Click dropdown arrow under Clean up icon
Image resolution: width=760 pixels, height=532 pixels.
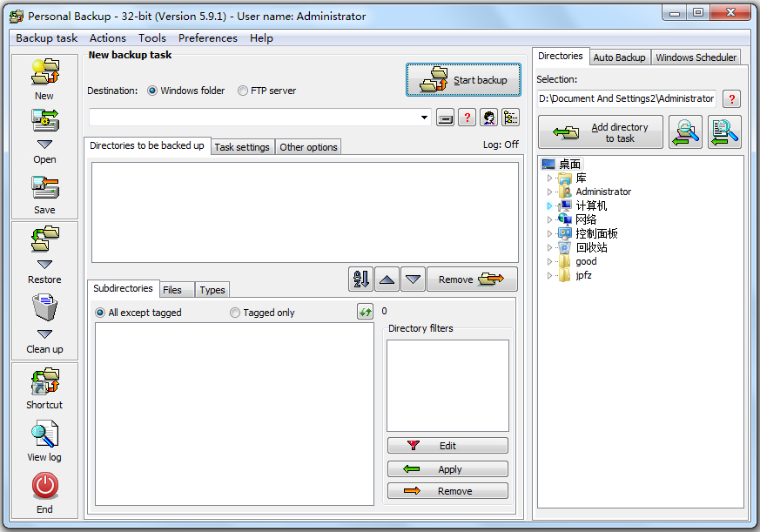[x=44, y=333]
